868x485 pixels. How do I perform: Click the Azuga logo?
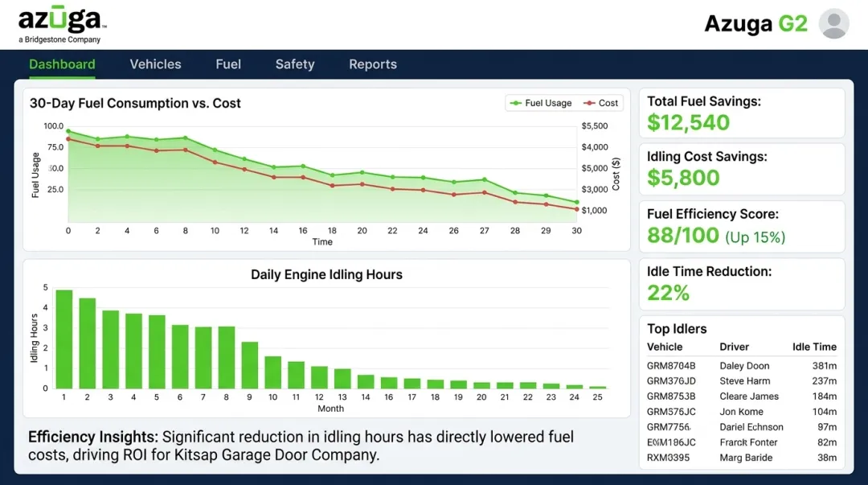(62, 18)
